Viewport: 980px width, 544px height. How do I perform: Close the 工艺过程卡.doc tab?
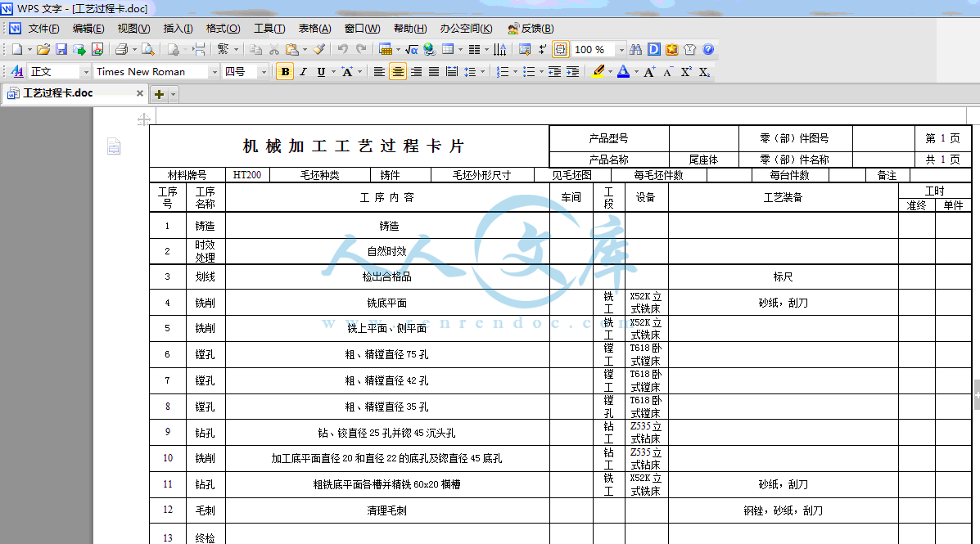pyautogui.click(x=140, y=93)
